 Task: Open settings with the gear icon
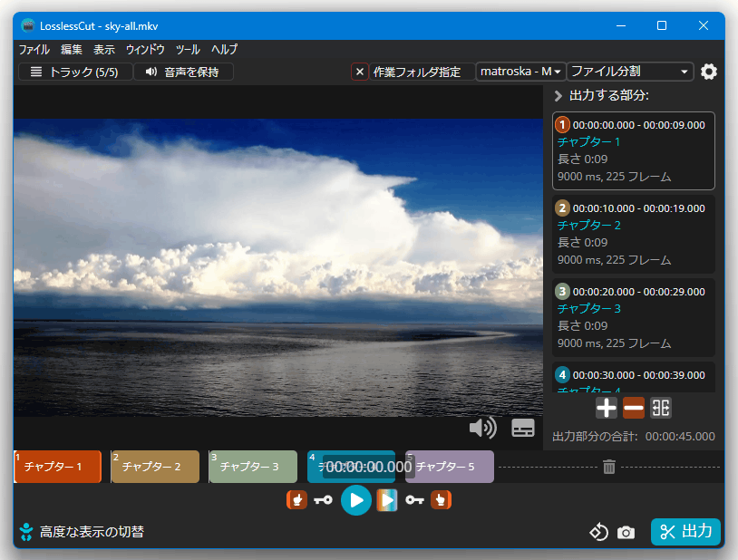click(709, 72)
